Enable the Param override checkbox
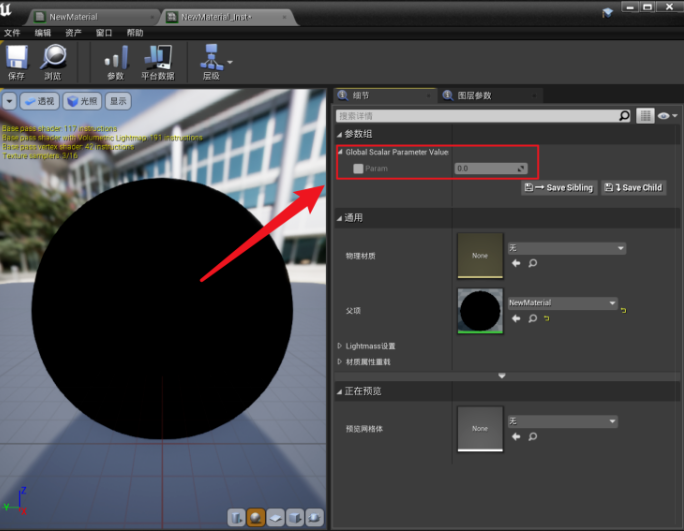 pos(358,168)
